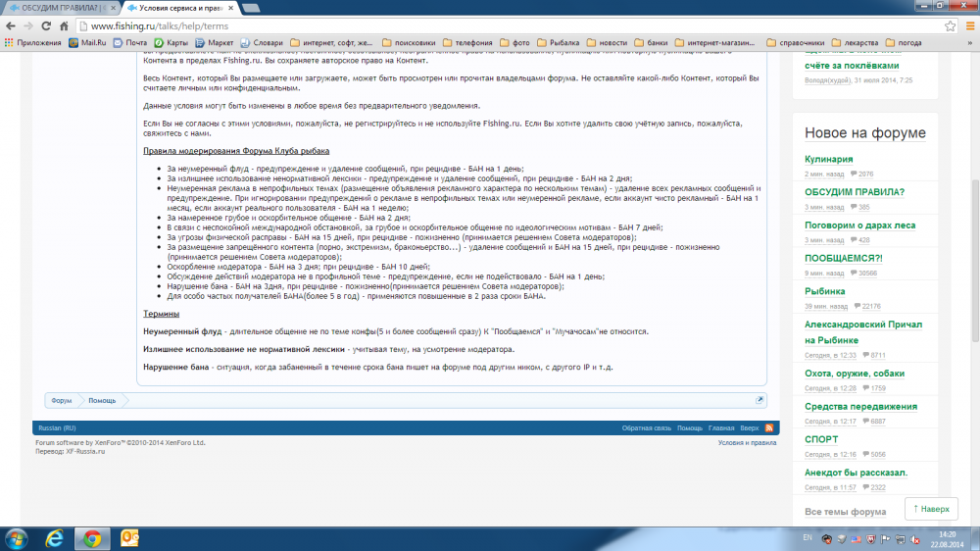
Task: Click the Windows Start button
Action: 17,538
